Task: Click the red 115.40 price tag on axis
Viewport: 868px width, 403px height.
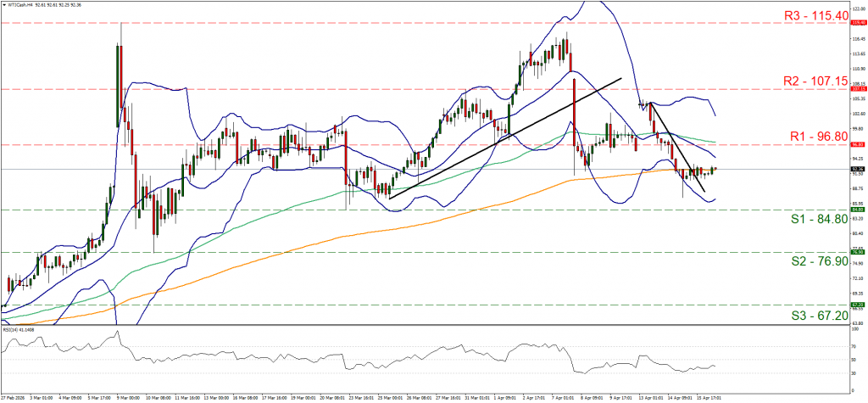Action: pyautogui.click(x=857, y=24)
